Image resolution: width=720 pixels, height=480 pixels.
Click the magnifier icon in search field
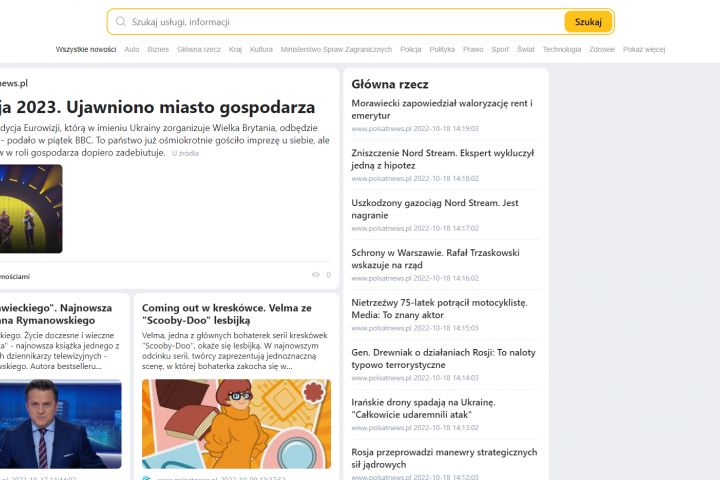tap(121, 22)
